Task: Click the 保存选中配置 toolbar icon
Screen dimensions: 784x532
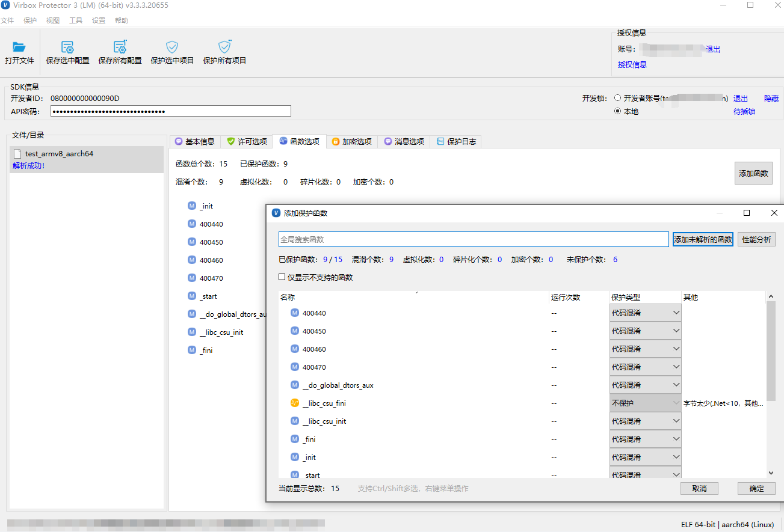Action: tap(67, 47)
